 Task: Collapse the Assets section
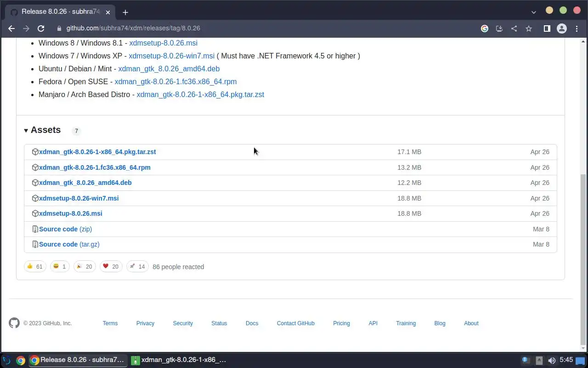click(x=42, y=130)
